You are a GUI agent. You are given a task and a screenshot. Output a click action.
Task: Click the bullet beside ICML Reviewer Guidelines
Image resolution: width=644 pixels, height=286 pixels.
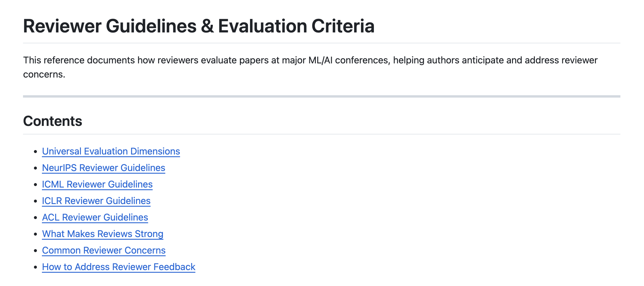coord(36,185)
